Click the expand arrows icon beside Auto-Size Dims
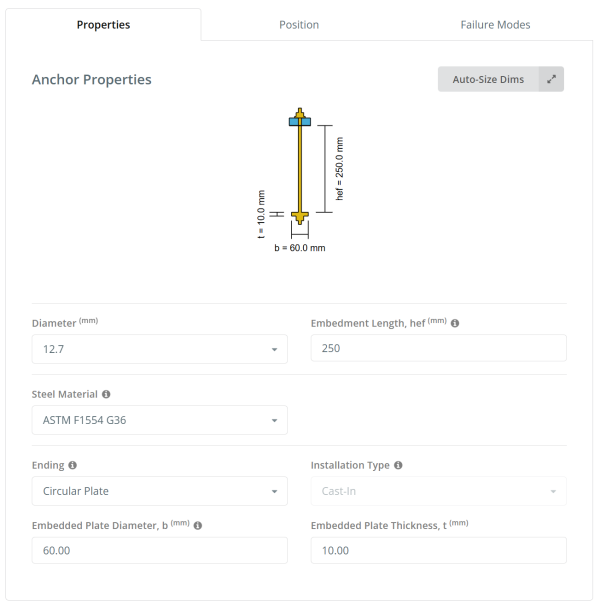The image size is (600, 606). coord(551,79)
